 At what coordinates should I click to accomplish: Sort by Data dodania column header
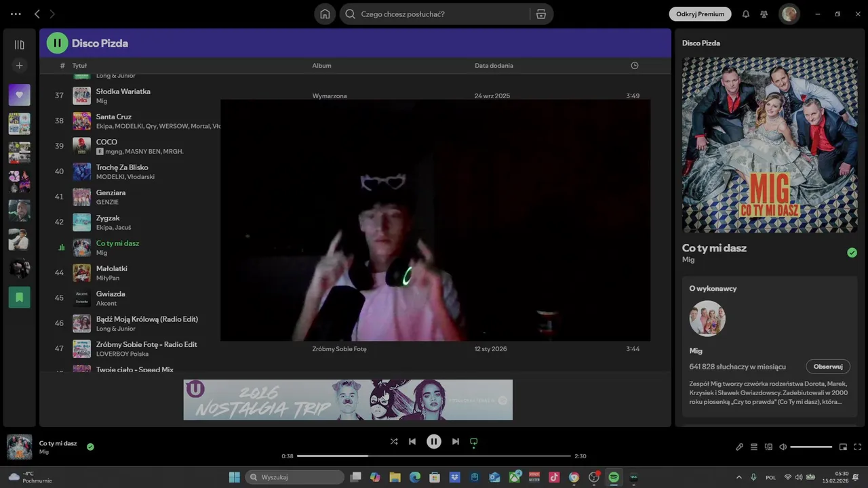point(494,66)
